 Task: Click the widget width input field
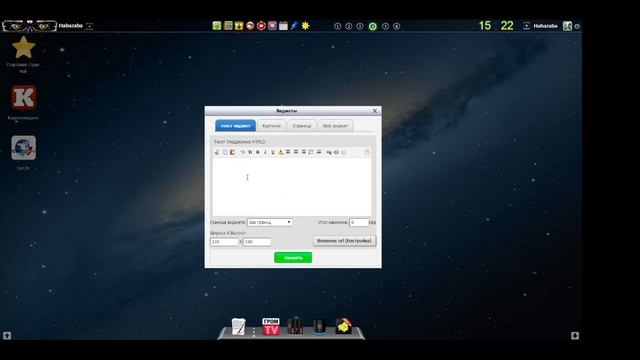coord(224,242)
